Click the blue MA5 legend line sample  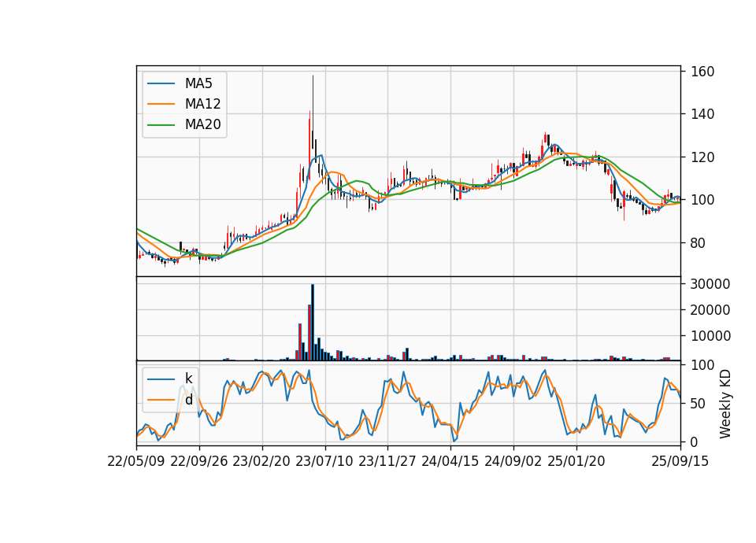point(161,83)
